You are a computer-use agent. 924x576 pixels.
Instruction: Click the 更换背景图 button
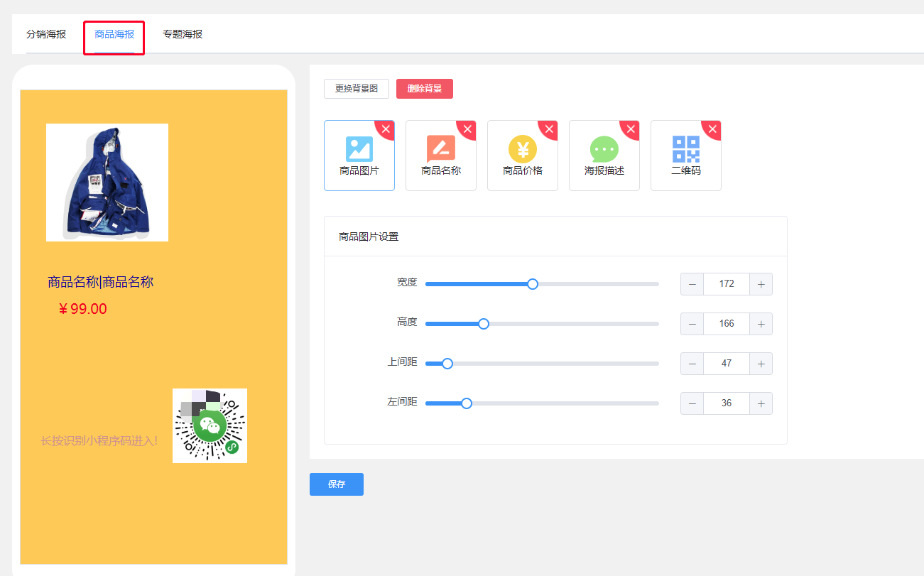[357, 89]
